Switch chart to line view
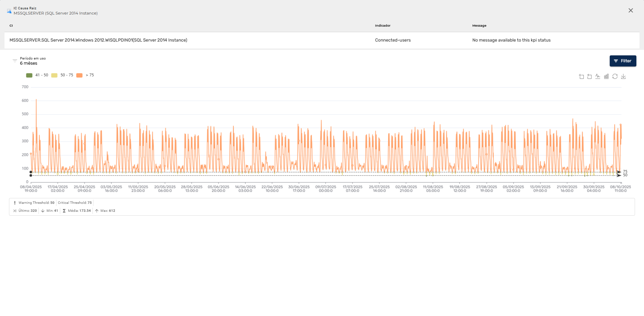The image size is (644, 316). click(598, 76)
